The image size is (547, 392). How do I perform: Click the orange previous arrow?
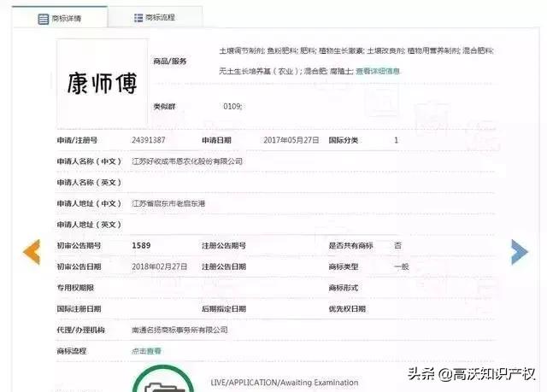[32, 252]
